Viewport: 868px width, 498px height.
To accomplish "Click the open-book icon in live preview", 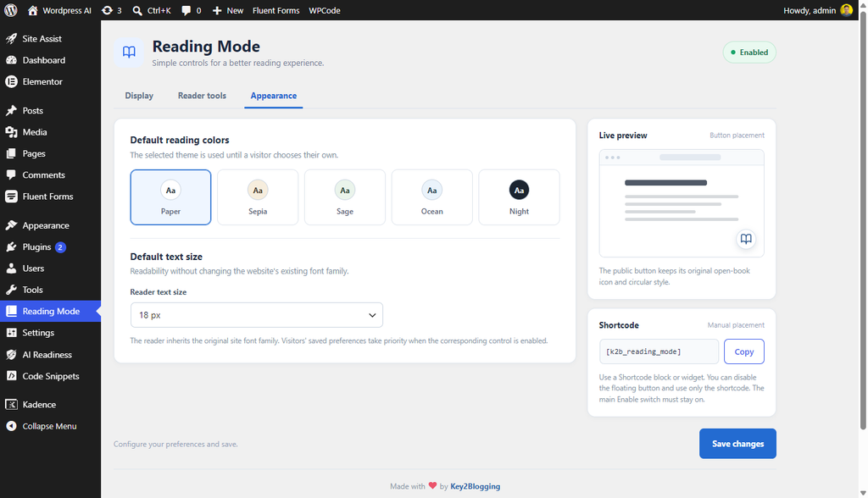I will [x=746, y=239].
